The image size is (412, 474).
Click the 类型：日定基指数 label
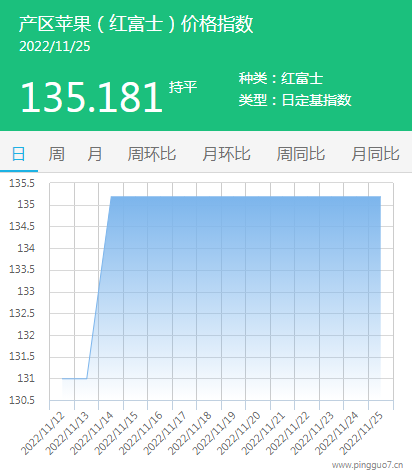pos(295,100)
